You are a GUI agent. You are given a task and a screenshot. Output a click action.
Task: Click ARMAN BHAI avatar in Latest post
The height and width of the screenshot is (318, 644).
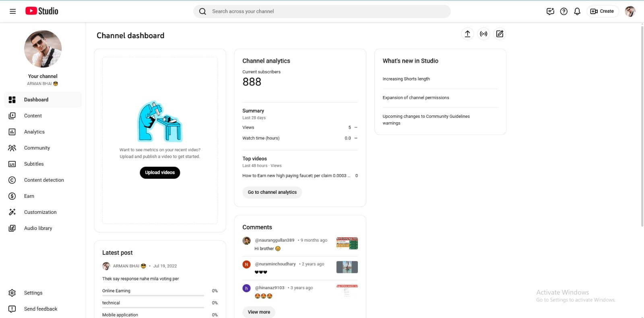click(x=106, y=266)
